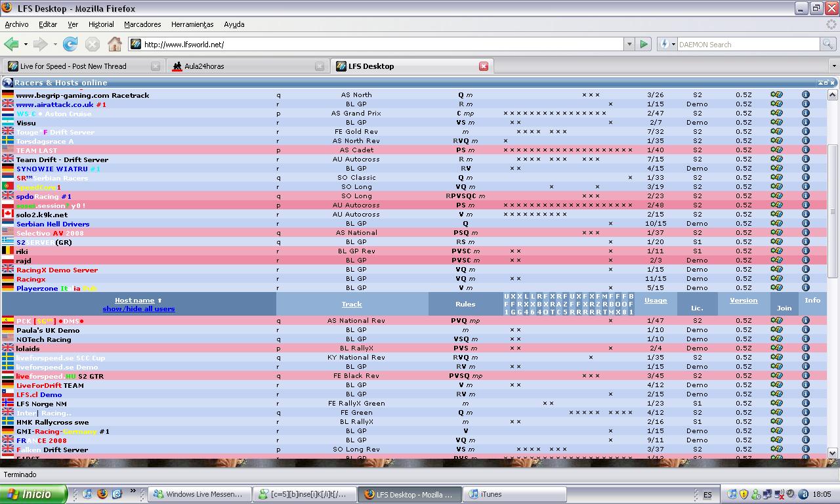Join the Paula's UK Demo host
840x504 pixels.
point(776,330)
